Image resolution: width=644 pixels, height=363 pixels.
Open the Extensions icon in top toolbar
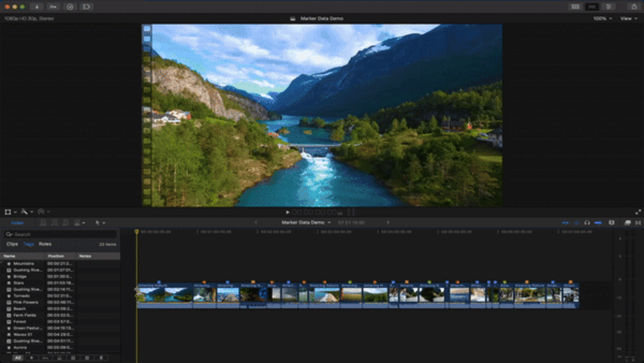[87, 7]
